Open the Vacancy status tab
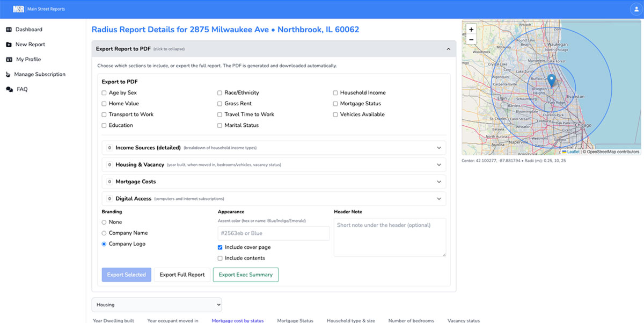 point(463,320)
